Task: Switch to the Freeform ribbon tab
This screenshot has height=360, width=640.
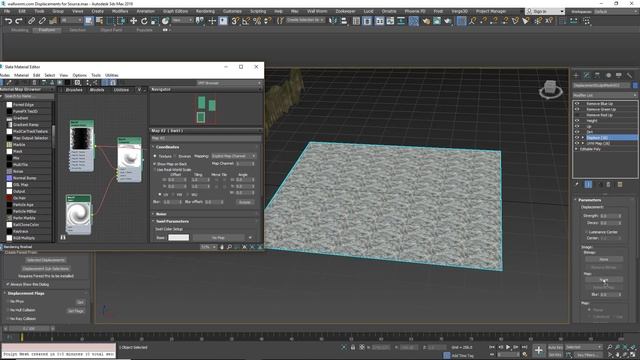Action: [47, 30]
